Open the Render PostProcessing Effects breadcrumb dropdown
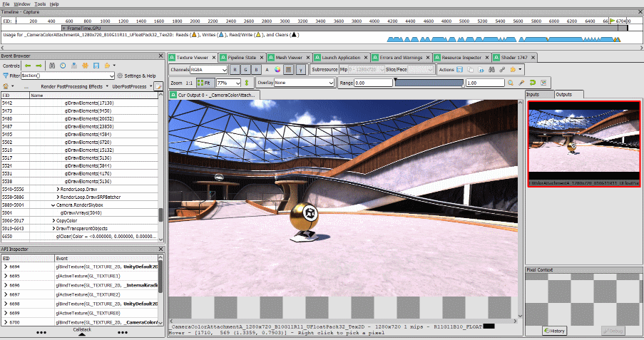 point(107,86)
